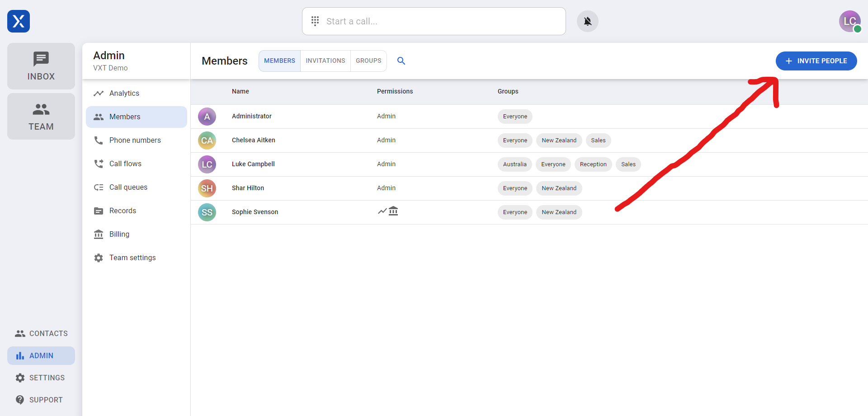Click Sophie Svenson's analytics permission icon
The width and height of the screenshot is (868, 416).
tap(382, 211)
